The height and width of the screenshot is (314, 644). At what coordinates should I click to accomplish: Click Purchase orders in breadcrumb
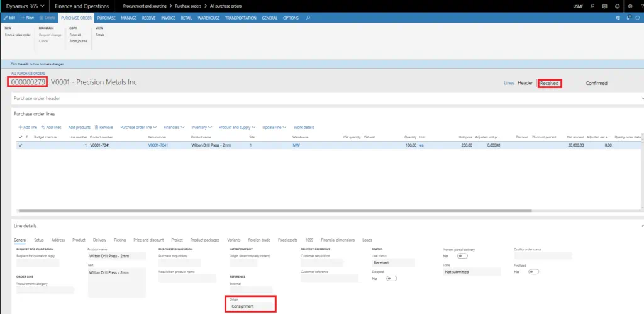187,6
